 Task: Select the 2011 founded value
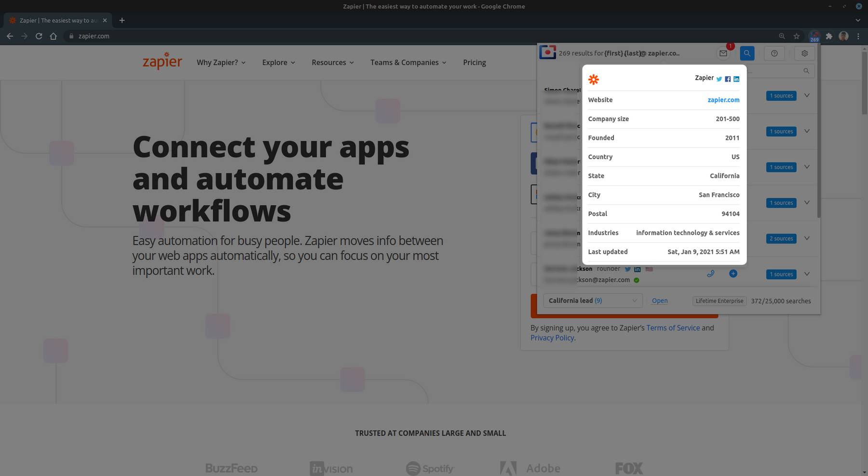coord(732,138)
